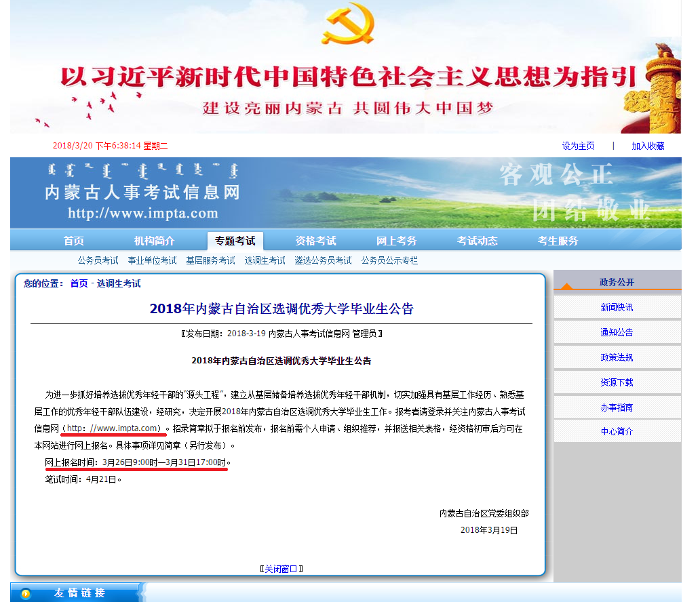
Task: Go to 公务员公示专栏
Action: (389, 260)
